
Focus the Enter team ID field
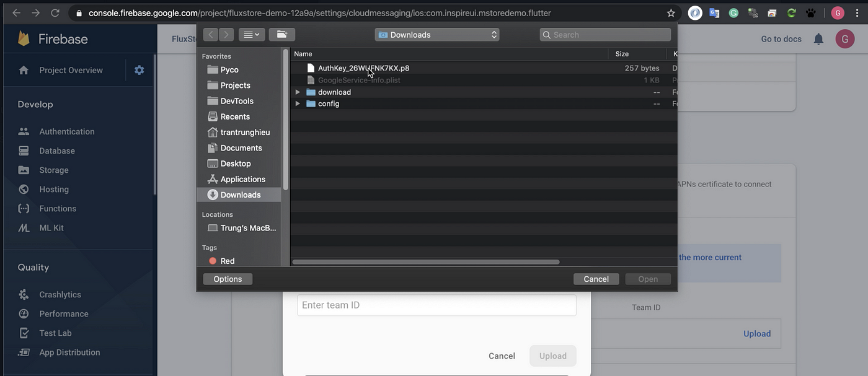[x=436, y=305]
